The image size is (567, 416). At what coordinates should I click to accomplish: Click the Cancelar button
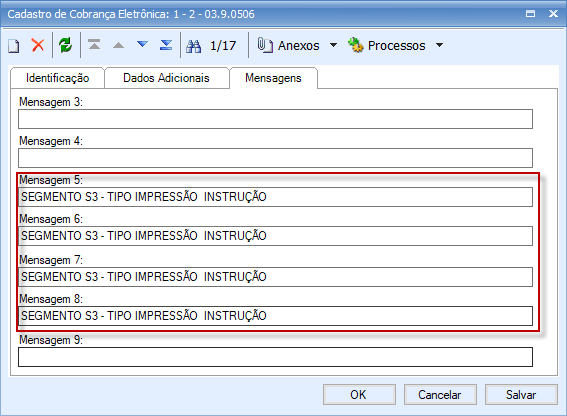point(440,395)
